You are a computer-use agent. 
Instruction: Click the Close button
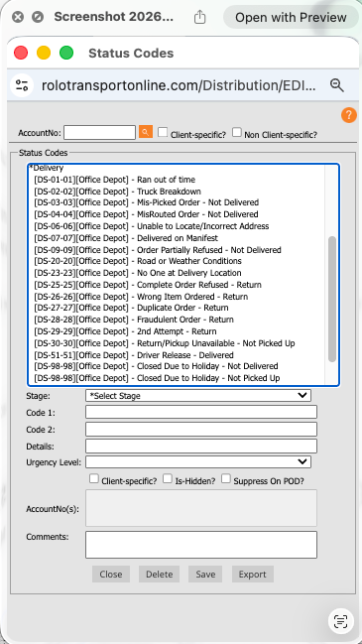[111, 575]
